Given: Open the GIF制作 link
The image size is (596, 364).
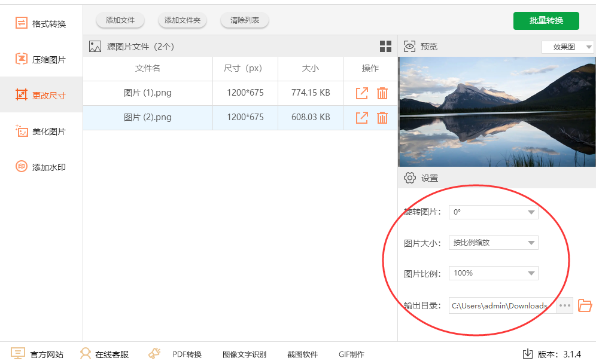Looking at the screenshot, I should 351,354.
